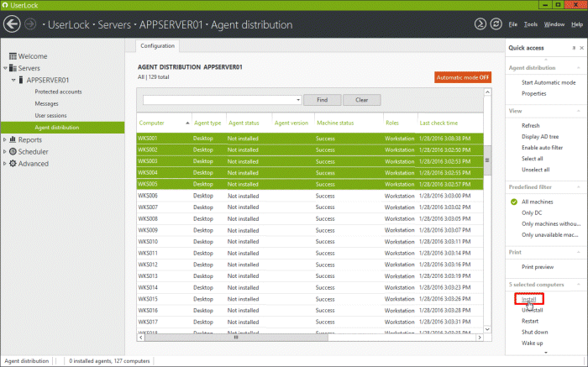This screenshot has height=367, width=588.
Task: Expand the Reports tree node
Action: click(x=4, y=140)
